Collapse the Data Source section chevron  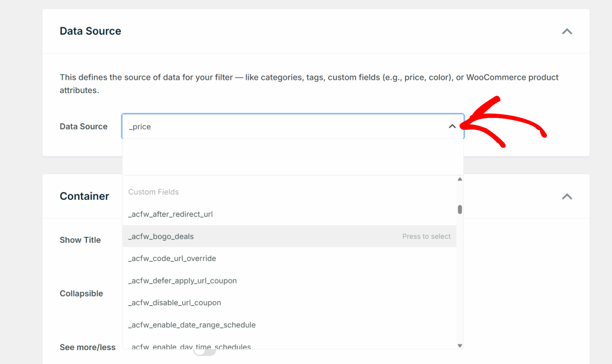click(x=567, y=31)
